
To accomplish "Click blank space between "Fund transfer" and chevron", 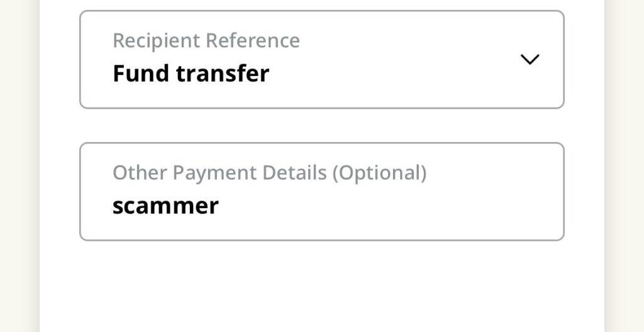I will click(x=390, y=74).
